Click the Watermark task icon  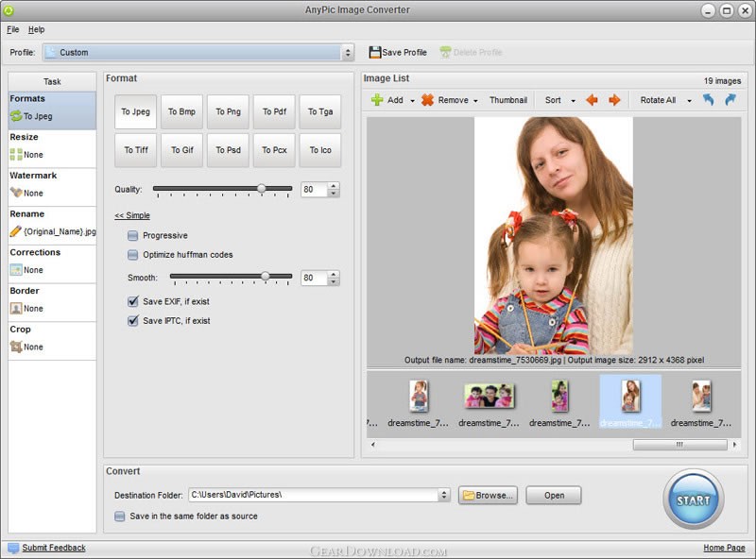point(16,193)
